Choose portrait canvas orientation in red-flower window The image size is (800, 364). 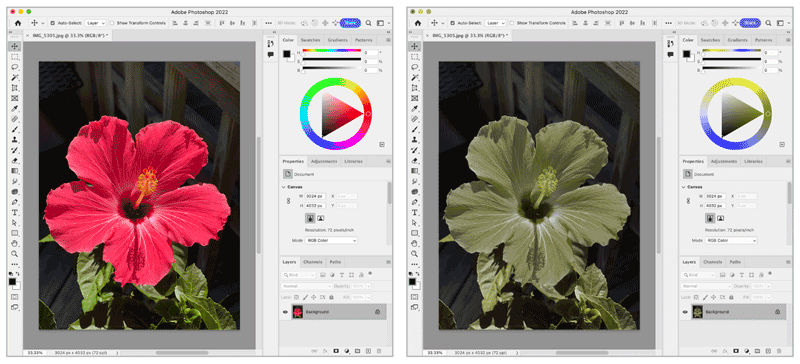(x=310, y=218)
